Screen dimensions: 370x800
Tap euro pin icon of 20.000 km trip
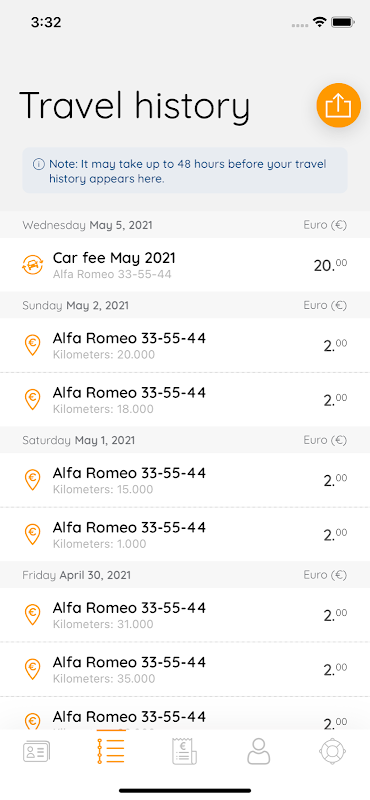(x=32, y=345)
